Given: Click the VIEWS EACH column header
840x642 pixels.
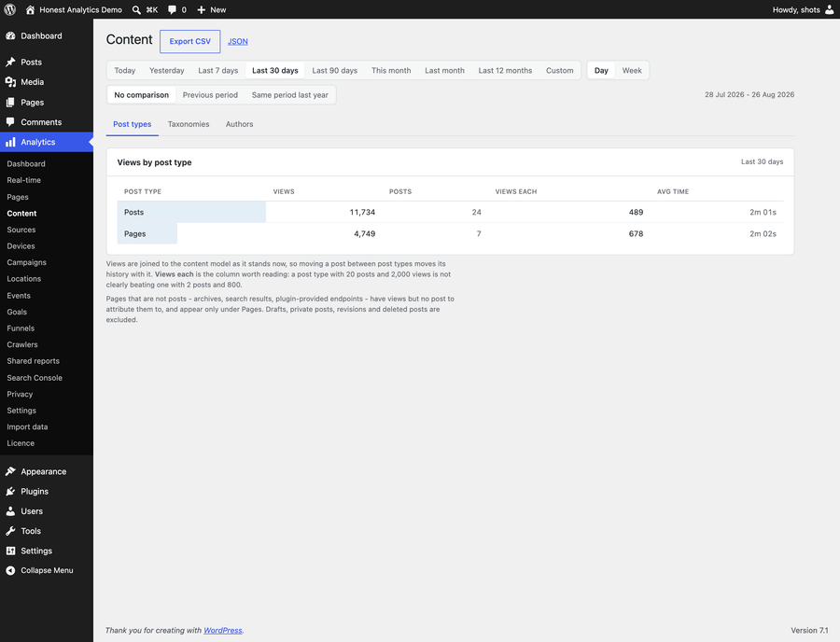Looking at the screenshot, I should point(516,191).
